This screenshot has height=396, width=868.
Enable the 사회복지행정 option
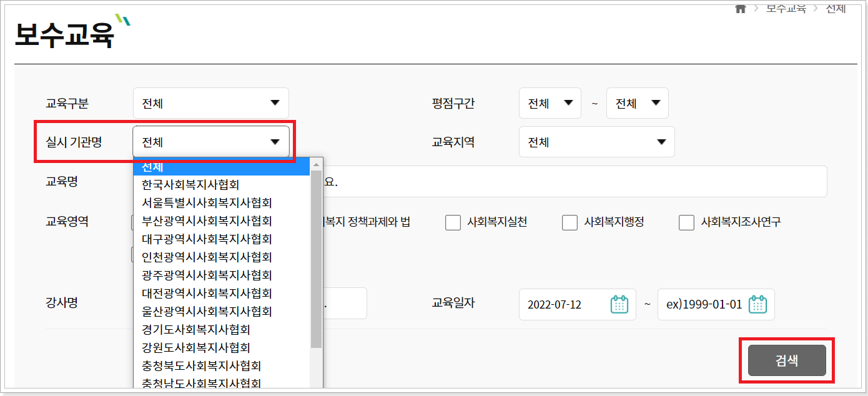click(x=569, y=222)
